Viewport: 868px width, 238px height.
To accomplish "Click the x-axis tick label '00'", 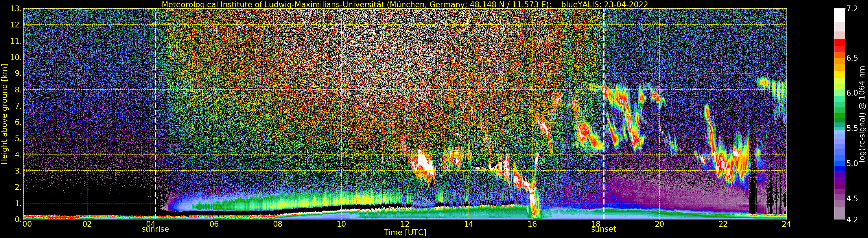I will [27, 224].
